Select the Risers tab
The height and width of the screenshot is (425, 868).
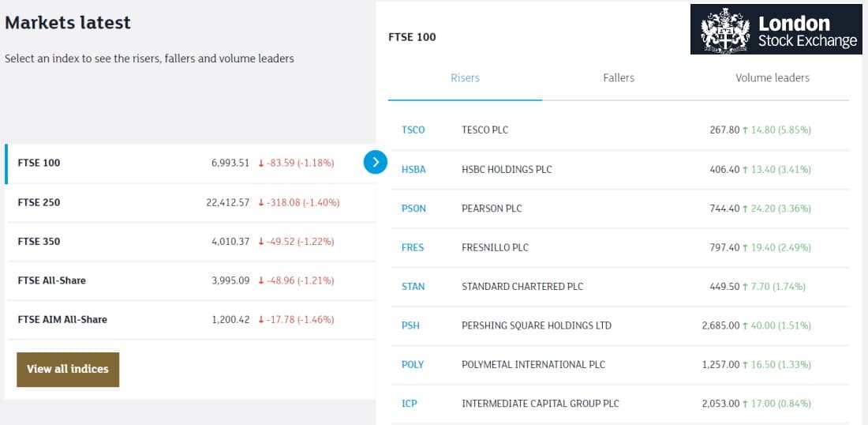[x=465, y=78]
